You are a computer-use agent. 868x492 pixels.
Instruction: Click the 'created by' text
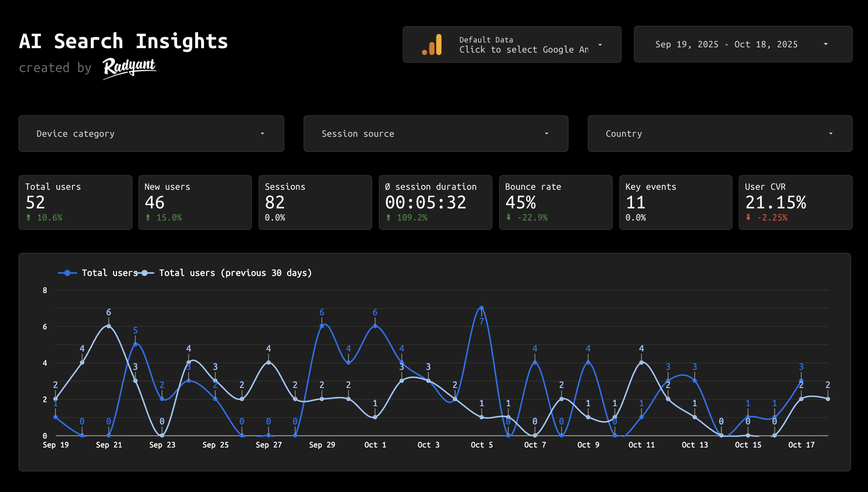coord(55,68)
